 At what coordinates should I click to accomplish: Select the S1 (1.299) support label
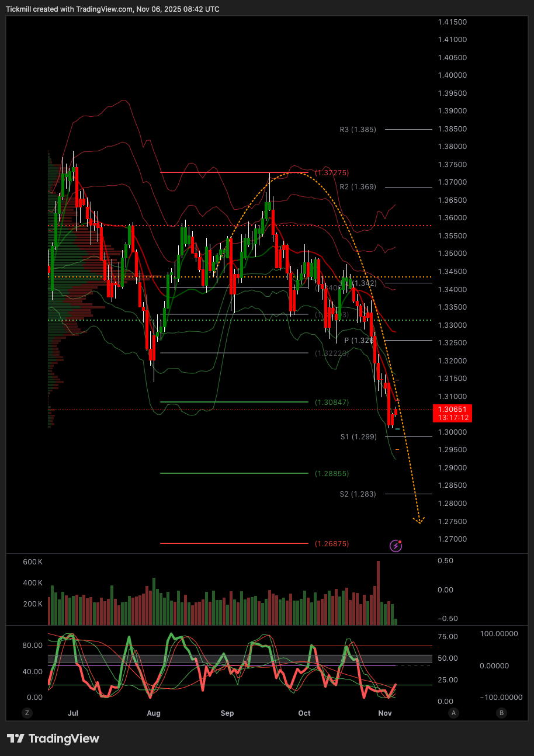coord(358,436)
